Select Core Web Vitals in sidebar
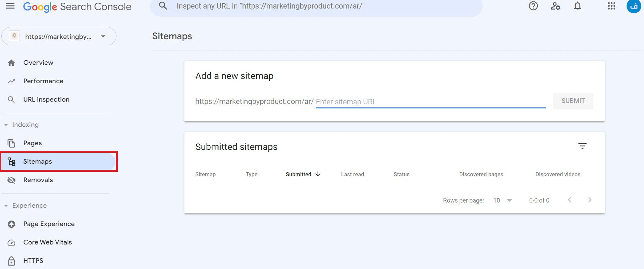The height and width of the screenshot is (269, 644). (47, 242)
